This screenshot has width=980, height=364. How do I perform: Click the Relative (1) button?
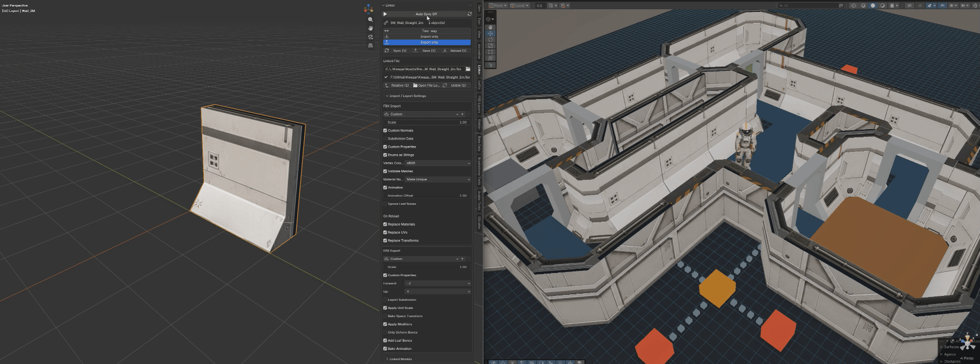pos(397,86)
